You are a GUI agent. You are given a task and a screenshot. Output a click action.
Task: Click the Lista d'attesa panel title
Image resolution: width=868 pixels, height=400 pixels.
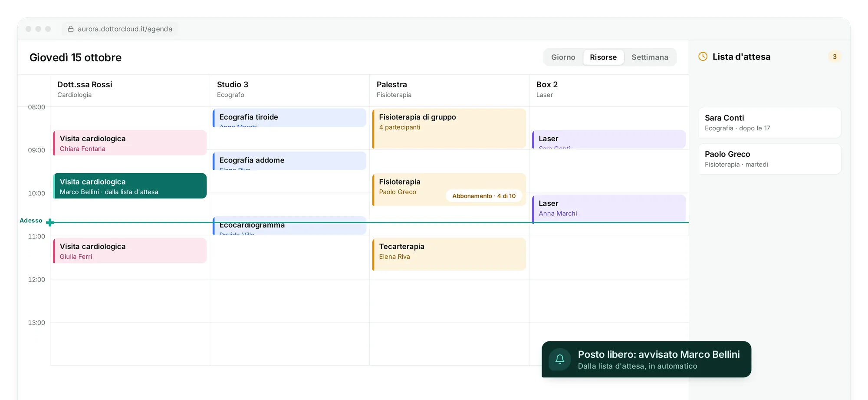pos(741,56)
